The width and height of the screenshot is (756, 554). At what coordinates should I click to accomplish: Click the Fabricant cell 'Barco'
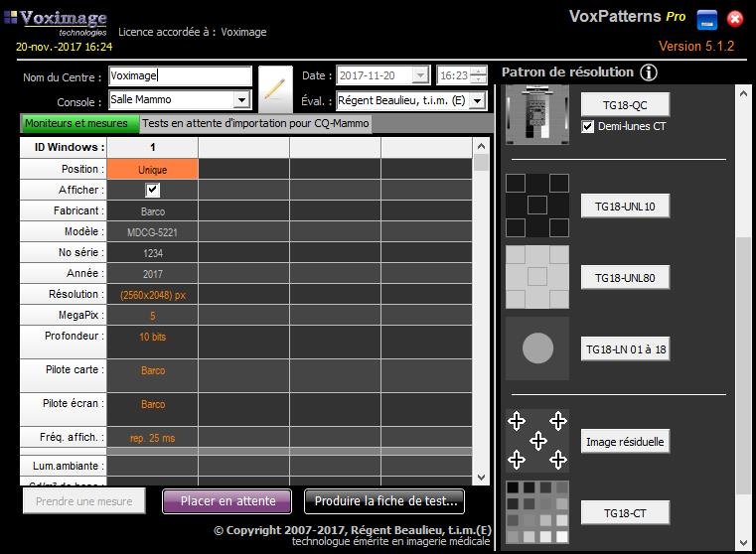pos(152,211)
